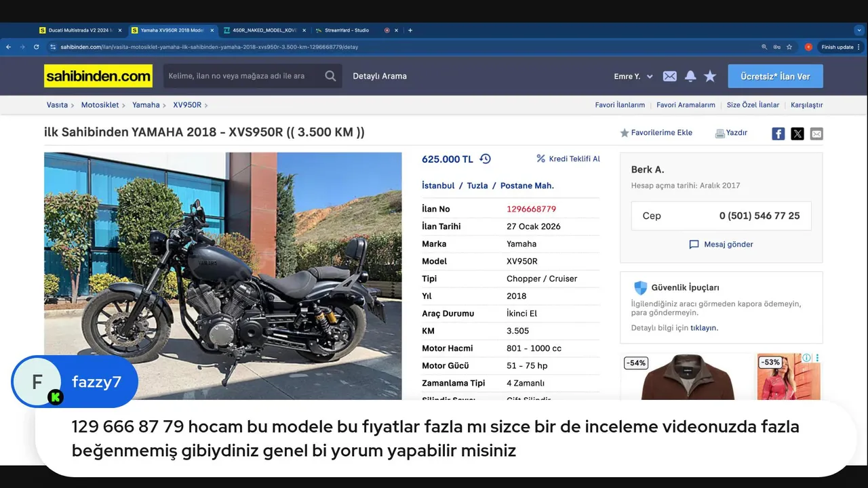
Task: Select the 625.000 TL price
Action: click(448, 159)
